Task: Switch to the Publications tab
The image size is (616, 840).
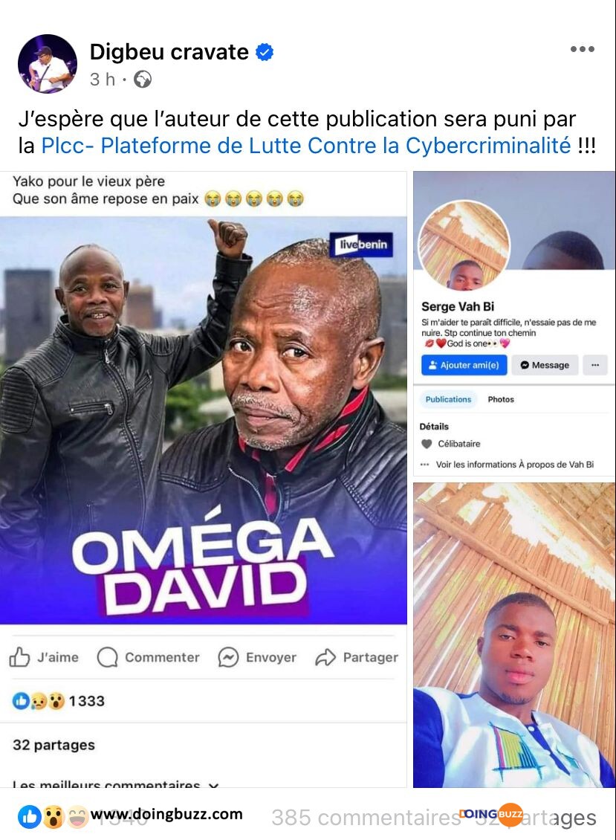Action: (448, 399)
